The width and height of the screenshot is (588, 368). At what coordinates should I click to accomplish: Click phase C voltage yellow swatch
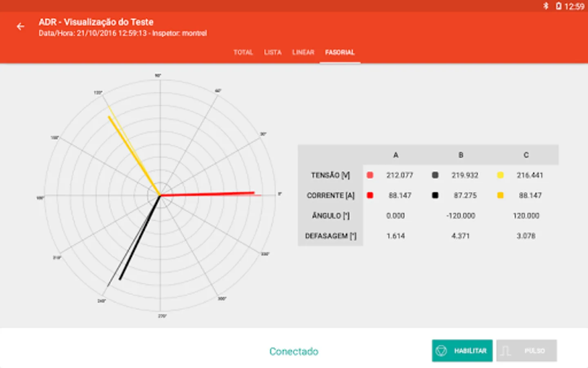tap(500, 175)
